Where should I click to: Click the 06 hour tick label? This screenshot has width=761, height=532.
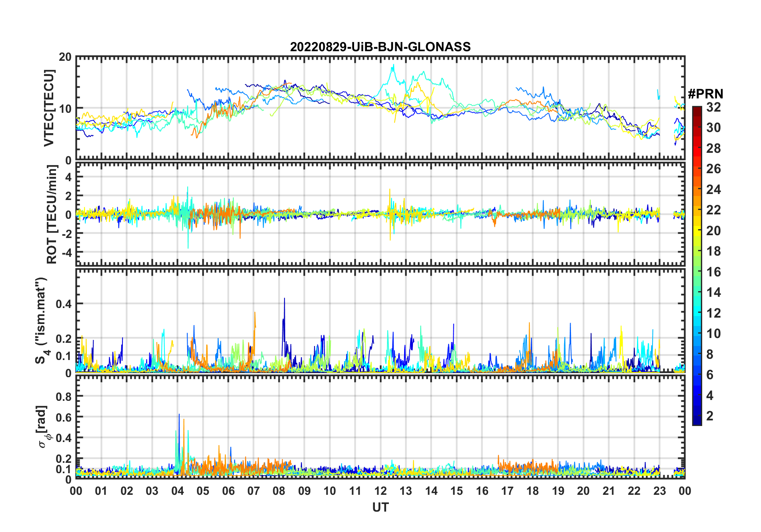(x=228, y=491)
